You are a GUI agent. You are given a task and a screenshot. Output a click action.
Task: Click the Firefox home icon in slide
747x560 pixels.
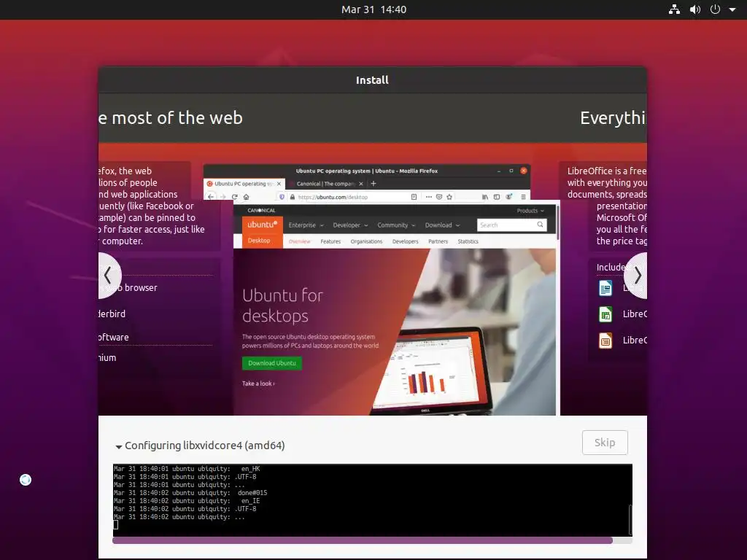(x=247, y=197)
